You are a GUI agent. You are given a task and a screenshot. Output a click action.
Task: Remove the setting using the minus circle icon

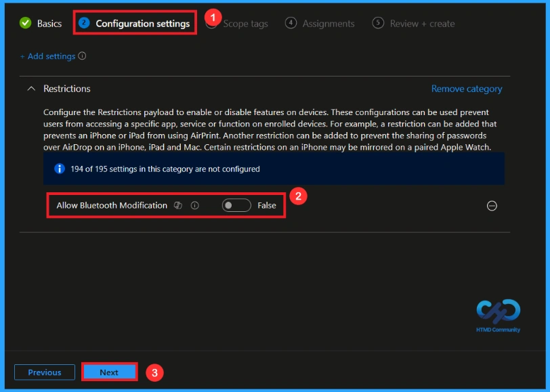coord(492,205)
